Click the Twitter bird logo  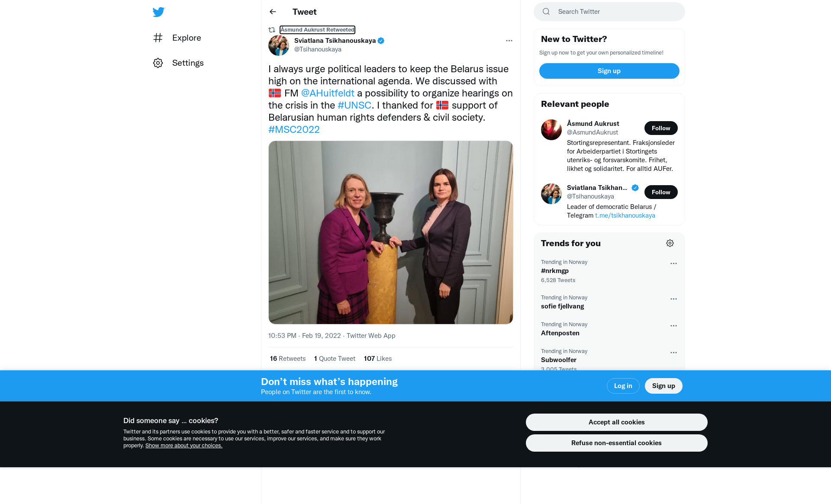tap(158, 12)
